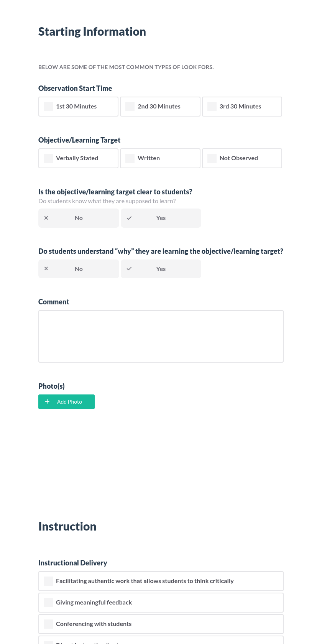Select Written for learning target

click(x=130, y=158)
